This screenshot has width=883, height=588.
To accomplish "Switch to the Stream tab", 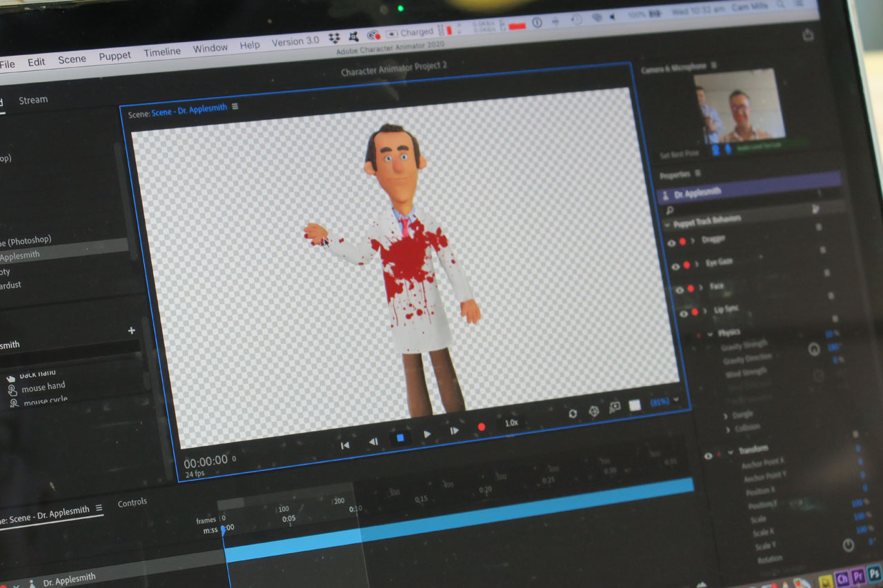I will (33, 100).
